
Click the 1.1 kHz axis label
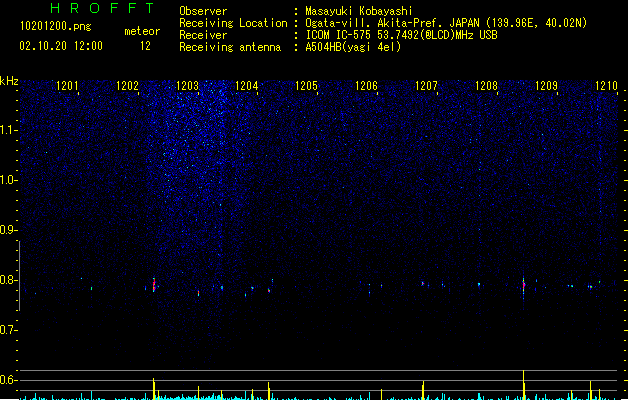click(x=8, y=130)
